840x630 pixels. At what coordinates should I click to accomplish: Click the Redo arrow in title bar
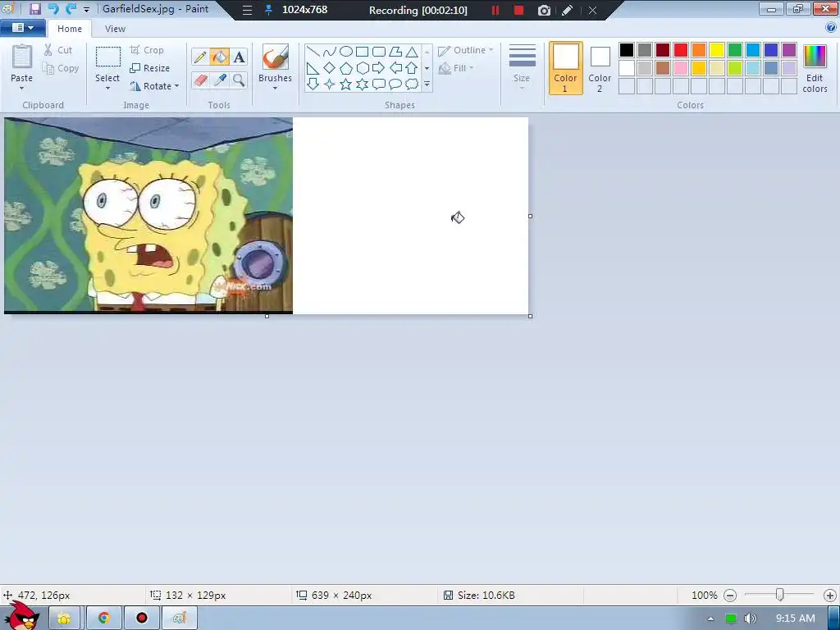coord(71,9)
